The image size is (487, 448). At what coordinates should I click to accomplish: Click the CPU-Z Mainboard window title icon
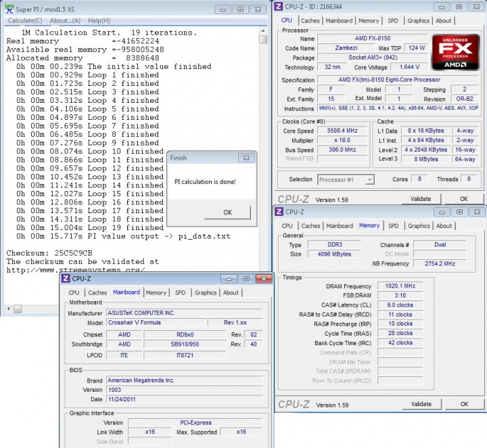(66, 278)
